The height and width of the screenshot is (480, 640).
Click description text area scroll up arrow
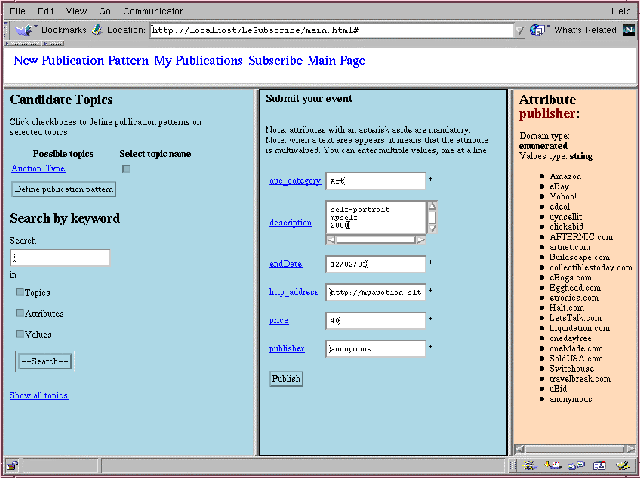432,205
